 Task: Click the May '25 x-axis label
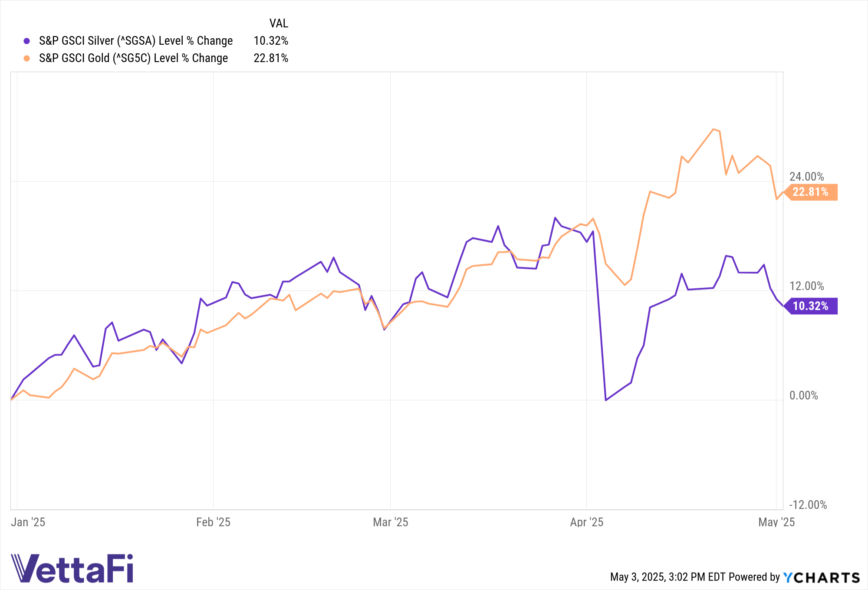(776, 522)
